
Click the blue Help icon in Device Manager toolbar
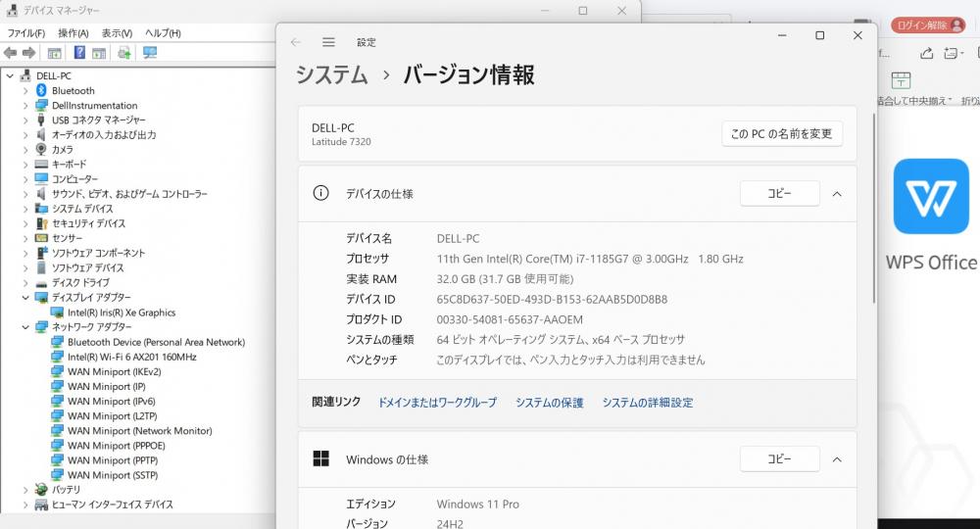pos(79,53)
